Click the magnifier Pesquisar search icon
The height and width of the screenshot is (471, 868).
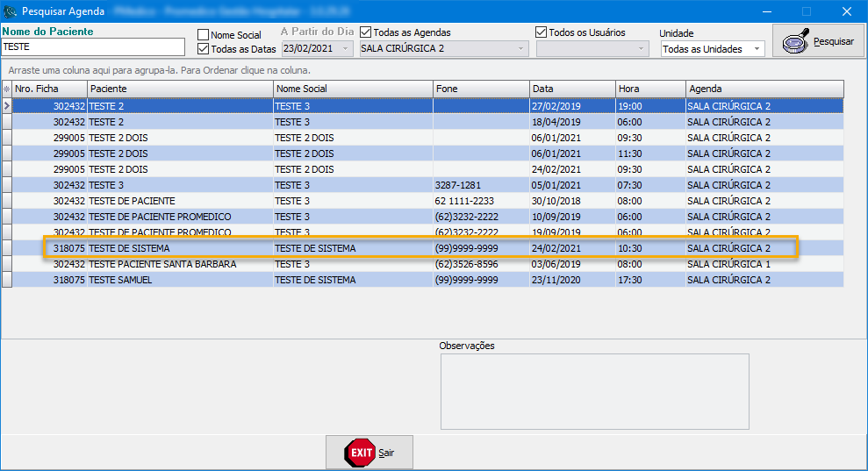pyautogui.click(x=796, y=41)
